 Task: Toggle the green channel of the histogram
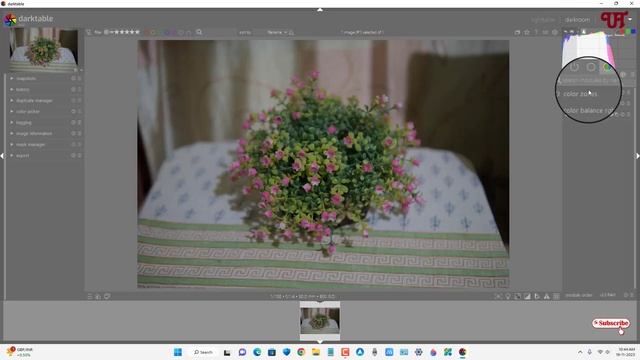pos(628,31)
